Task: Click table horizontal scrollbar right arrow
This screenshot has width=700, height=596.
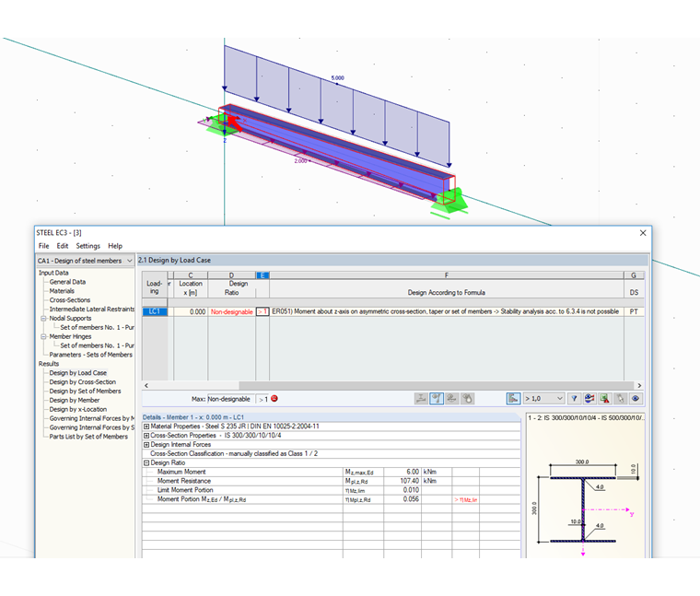Action: coord(639,385)
